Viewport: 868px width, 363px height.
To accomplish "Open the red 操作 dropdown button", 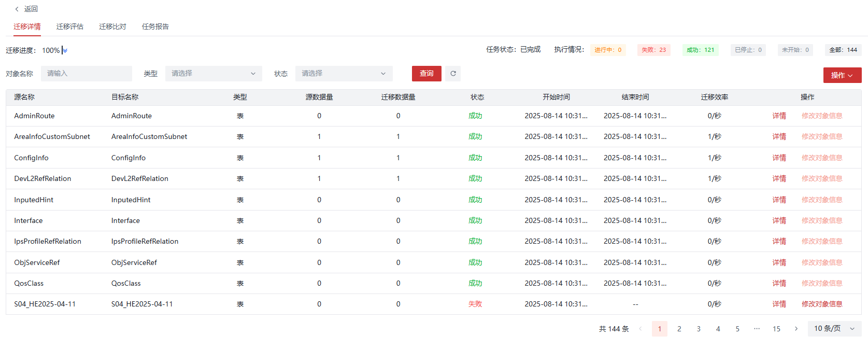I will pyautogui.click(x=842, y=75).
